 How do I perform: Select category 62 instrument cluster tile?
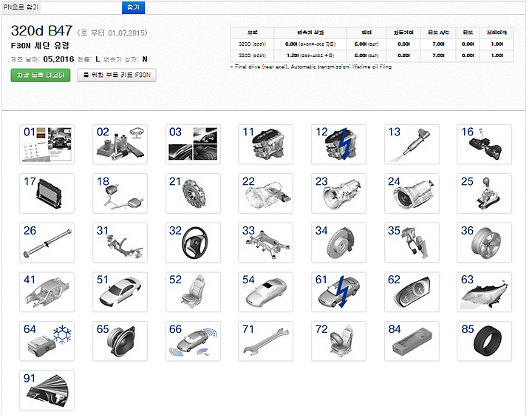coord(412,292)
